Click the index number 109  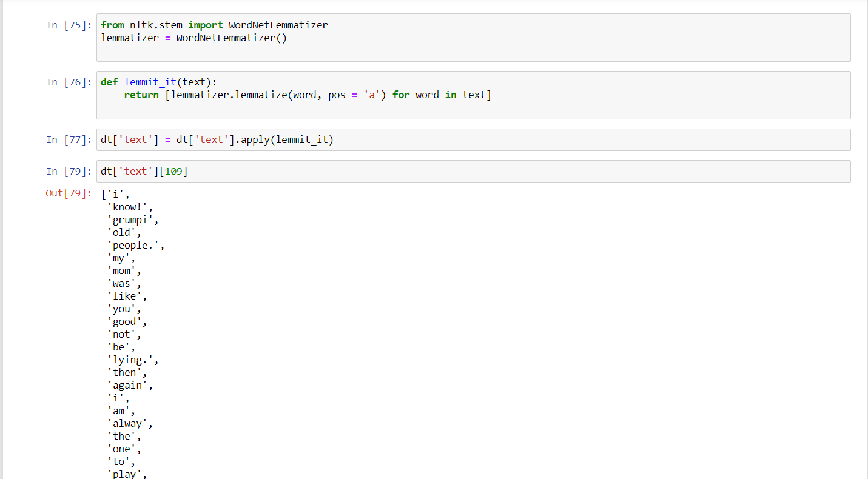(175, 171)
